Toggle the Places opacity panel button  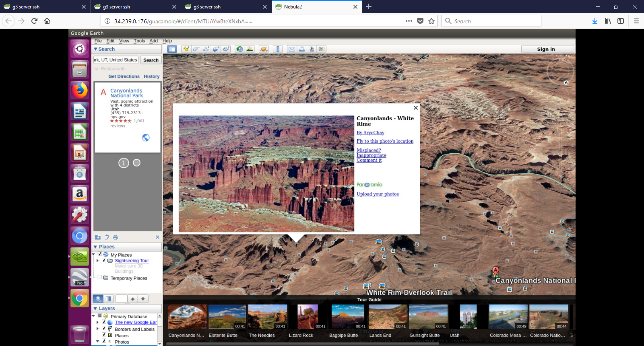(x=108, y=299)
